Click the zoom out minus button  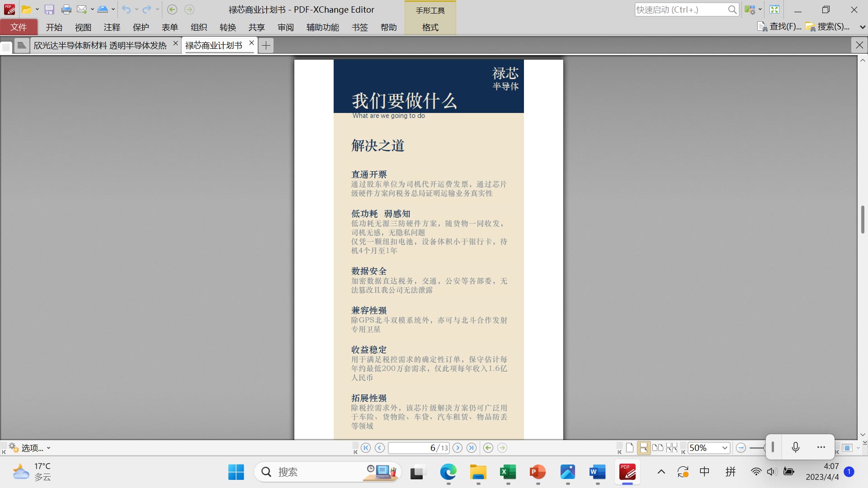pos(741,448)
